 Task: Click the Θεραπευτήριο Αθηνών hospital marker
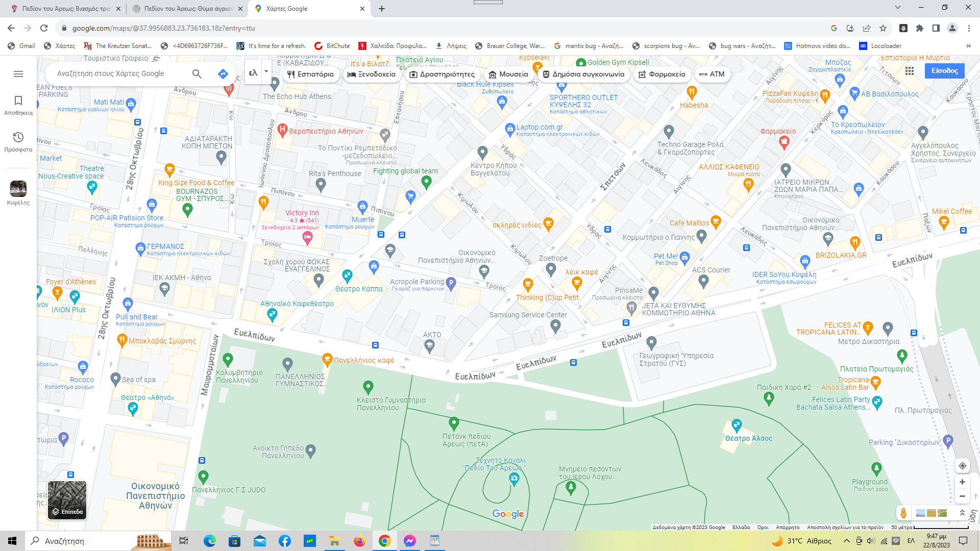[282, 130]
